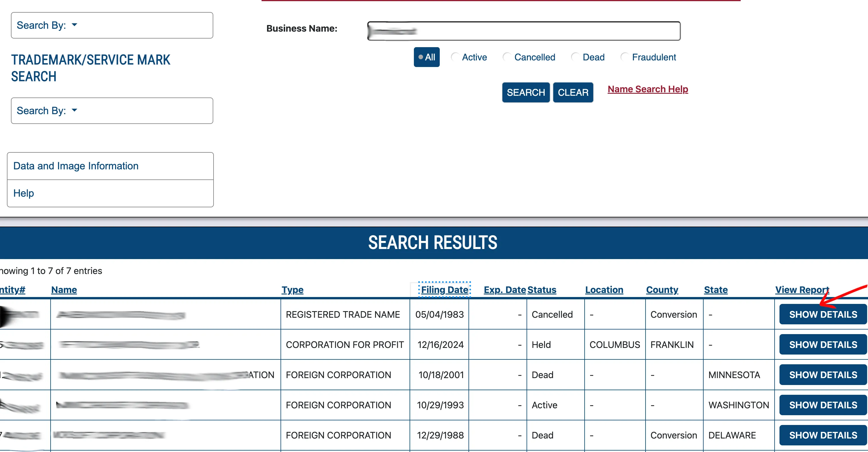Choose the Dead status filter
The width and height of the screenshot is (868, 452).
point(575,57)
